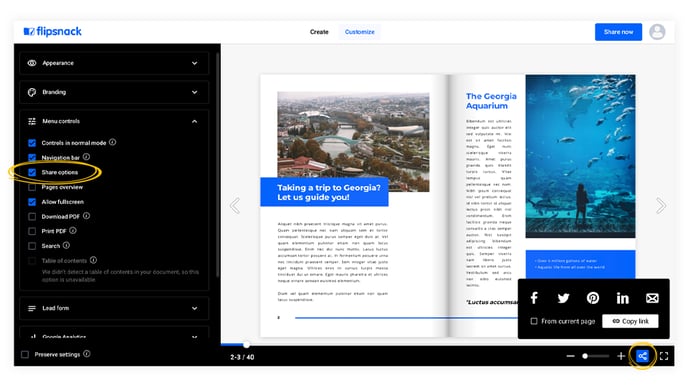The width and height of the screenshot is (688, 387).
Task: Switch to the Customize tab
Action: tap(359, 32)
